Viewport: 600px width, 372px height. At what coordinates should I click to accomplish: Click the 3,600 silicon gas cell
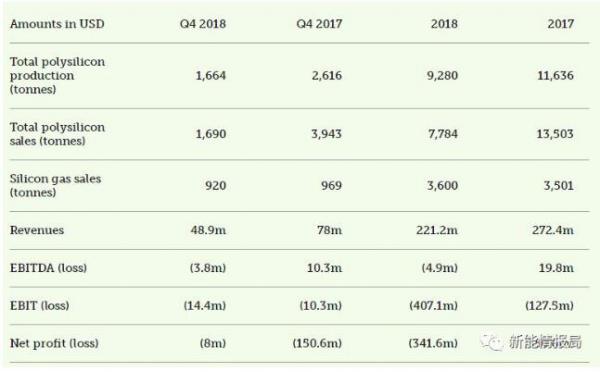443,186
